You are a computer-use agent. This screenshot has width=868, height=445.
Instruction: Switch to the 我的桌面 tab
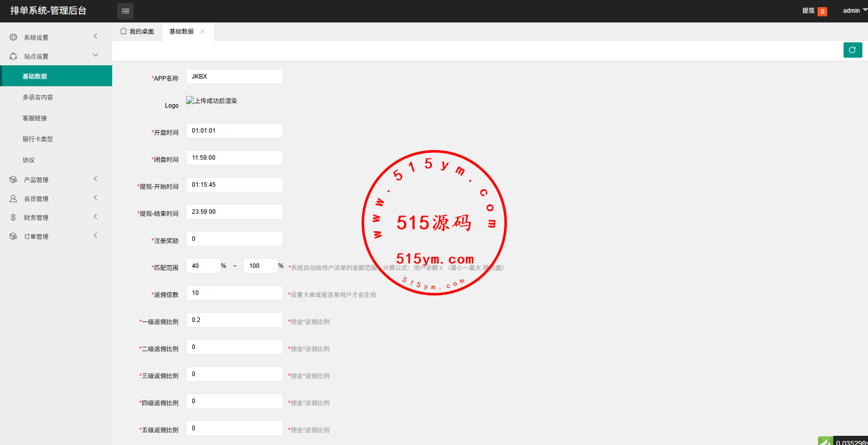(137, 32)
